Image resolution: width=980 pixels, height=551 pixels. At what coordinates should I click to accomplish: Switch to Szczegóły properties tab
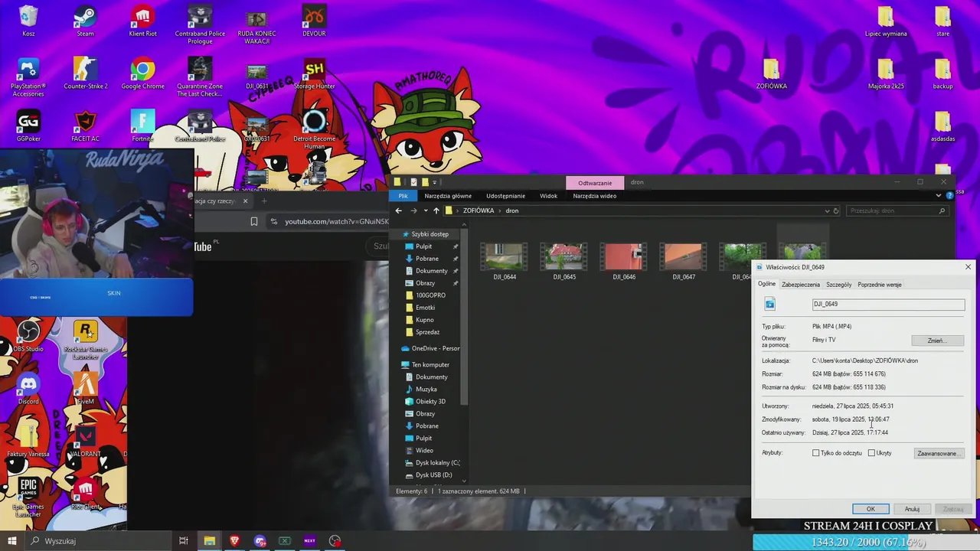point(838,285)
